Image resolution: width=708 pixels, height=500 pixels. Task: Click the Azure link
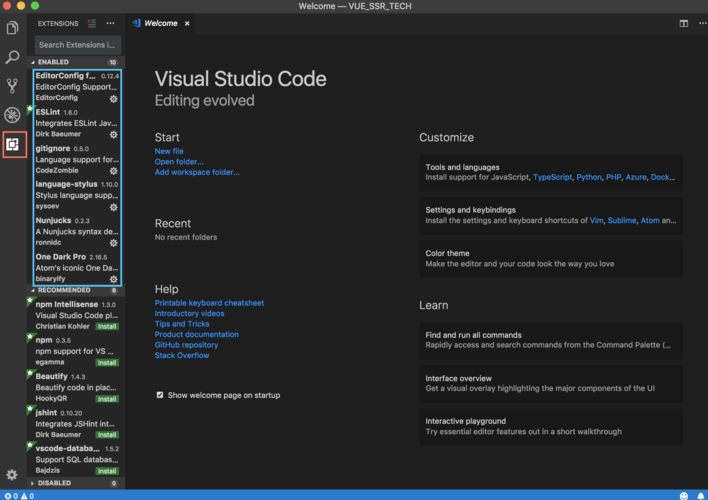coord(636,177)
